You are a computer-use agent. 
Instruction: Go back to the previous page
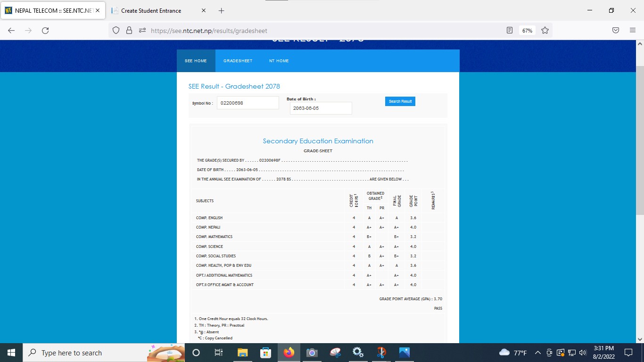point(11,31)
